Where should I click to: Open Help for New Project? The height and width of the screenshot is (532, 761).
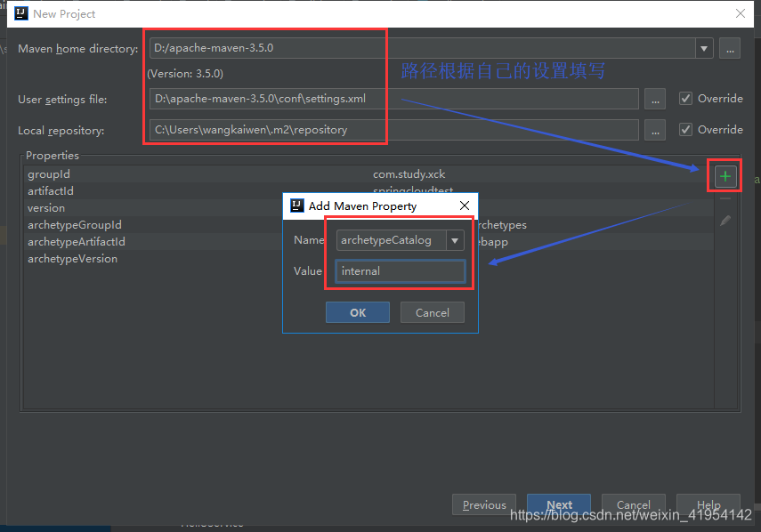click(708, 504)
